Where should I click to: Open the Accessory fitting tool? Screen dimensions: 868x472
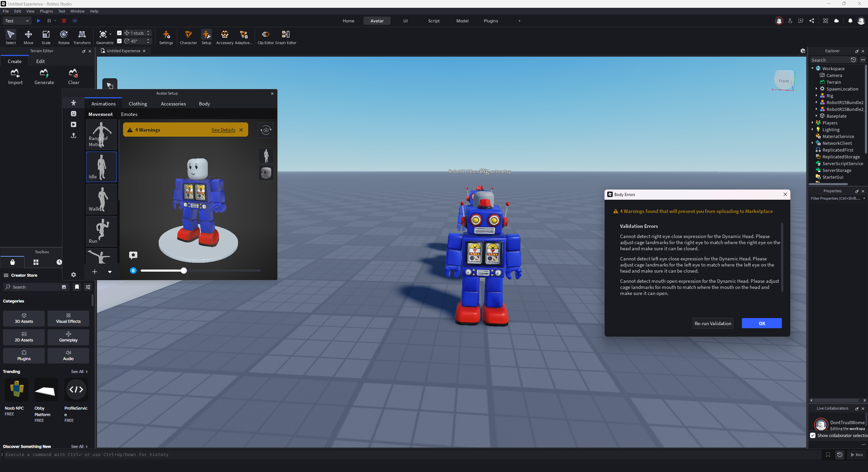tap(224, 37)
